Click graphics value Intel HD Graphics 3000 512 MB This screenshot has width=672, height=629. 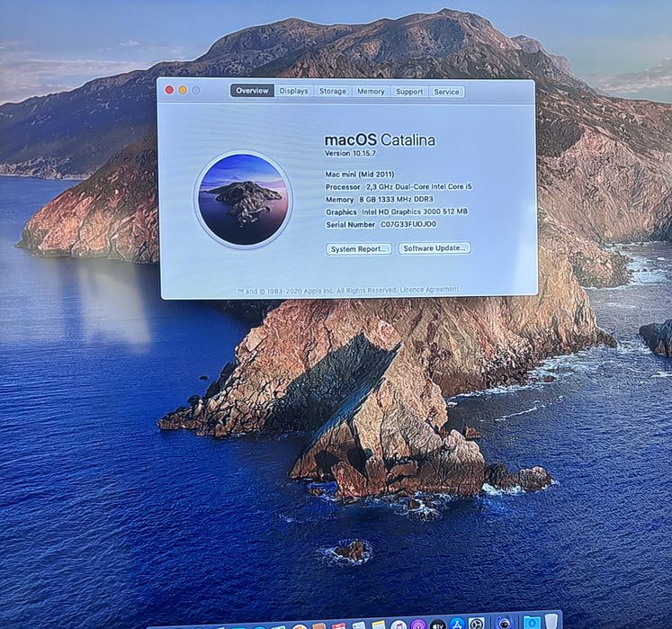(415, 211)
